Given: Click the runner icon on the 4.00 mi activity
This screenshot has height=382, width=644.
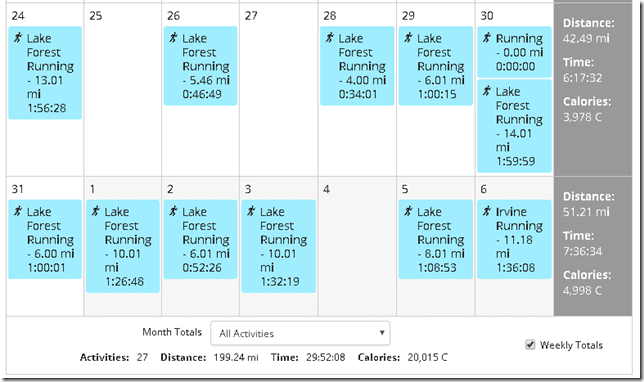Looking at the screenshot, I should click(330, 38).
